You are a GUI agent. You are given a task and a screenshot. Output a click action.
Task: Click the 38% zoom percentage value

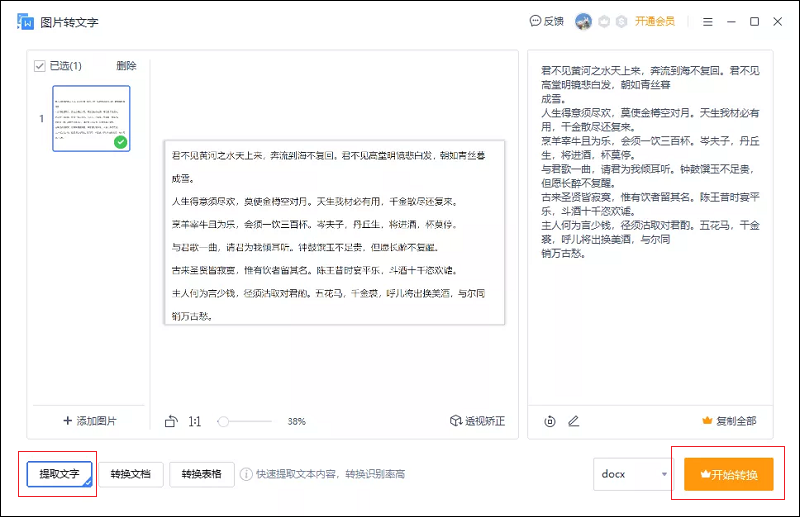click(296, 422)
